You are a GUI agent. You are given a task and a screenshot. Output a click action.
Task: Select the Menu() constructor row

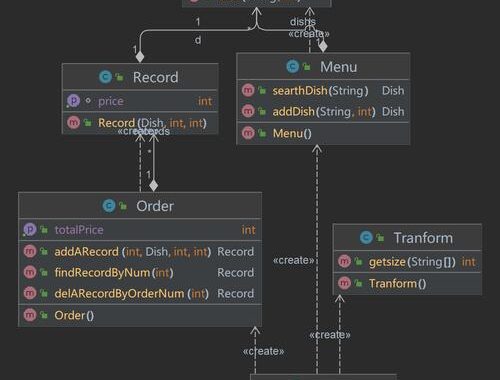coord(323,133)
